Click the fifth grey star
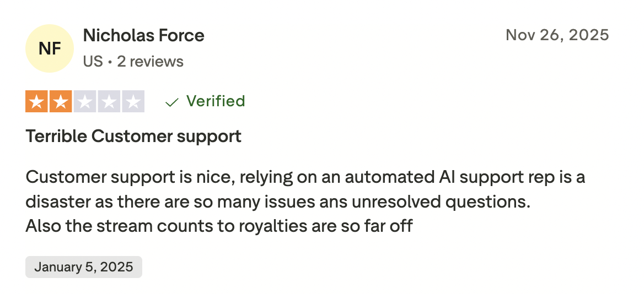This screenshot has width=644, height=294. 133,102
